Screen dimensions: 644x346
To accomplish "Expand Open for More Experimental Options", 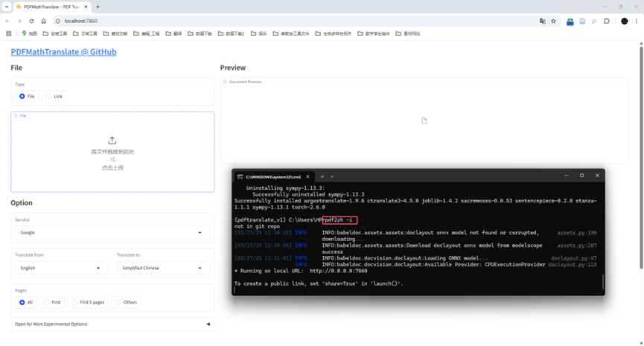I will 112,324.
